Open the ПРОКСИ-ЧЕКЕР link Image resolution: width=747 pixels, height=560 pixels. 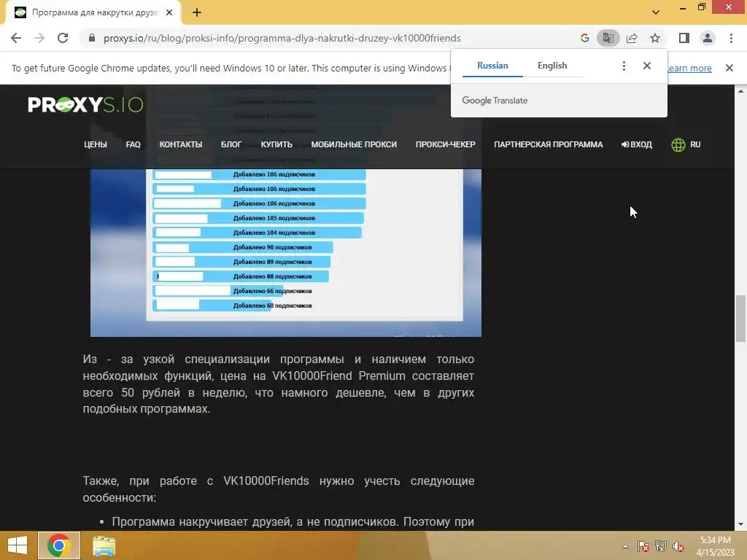(x=446, y=144)
